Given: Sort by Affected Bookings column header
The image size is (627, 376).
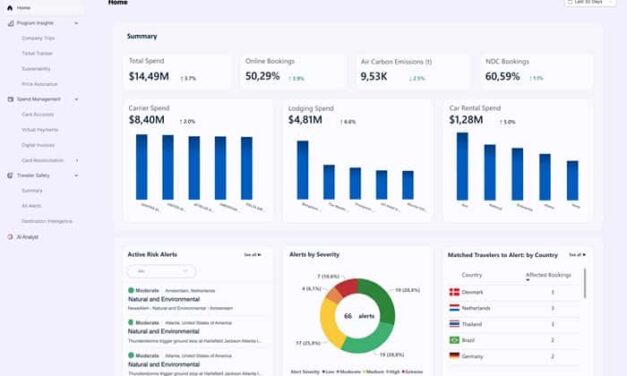Looking at the screenshot, I should click(x=548, y=275).
